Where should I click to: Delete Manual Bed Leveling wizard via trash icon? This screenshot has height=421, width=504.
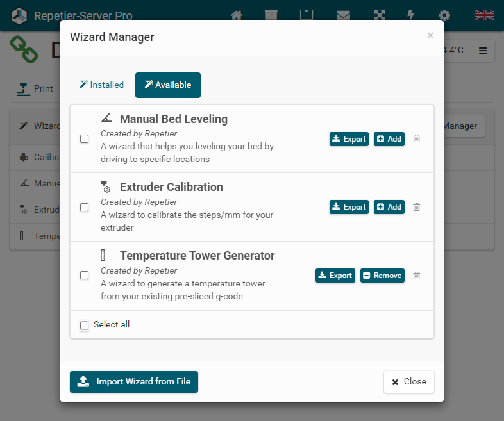(417, 138)
